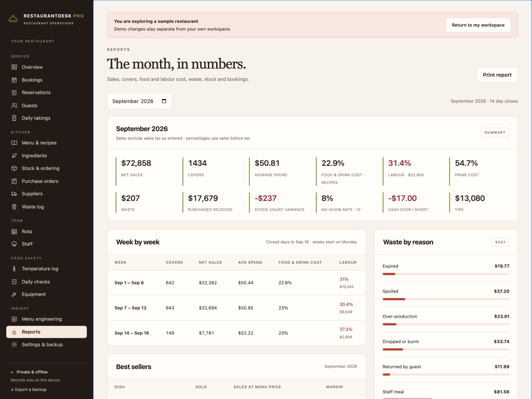Click the Sep 7 – Sep 13 week row
Viewport: 532px width, 399px height.
[236, 308]
